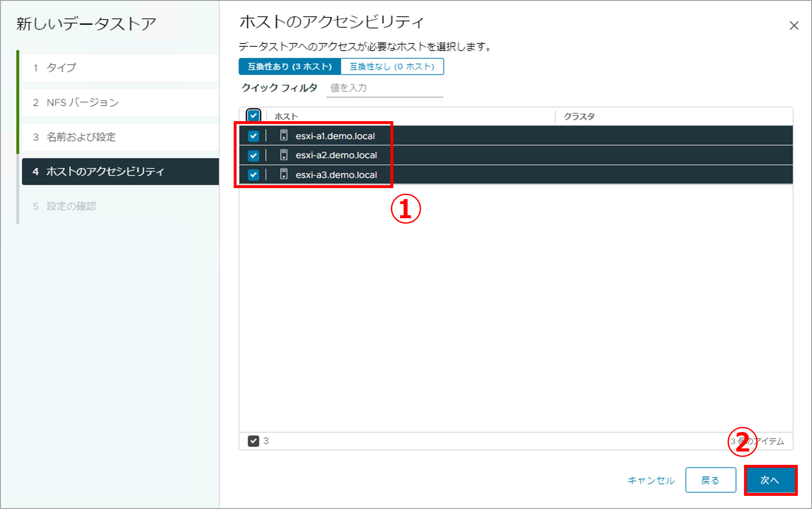
Task: Switch to 互換性なし (0 ホスト) tab
Action: (392, 67)
